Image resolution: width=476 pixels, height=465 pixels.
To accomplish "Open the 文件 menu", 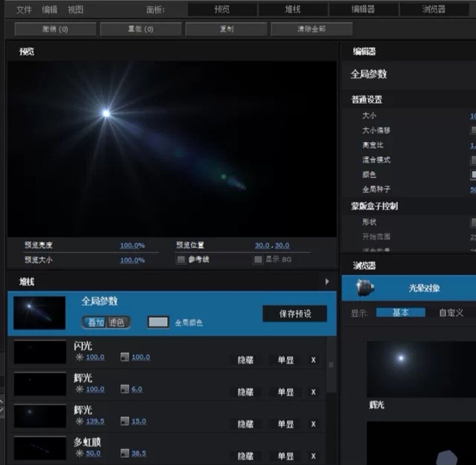I will click(24, 9).
